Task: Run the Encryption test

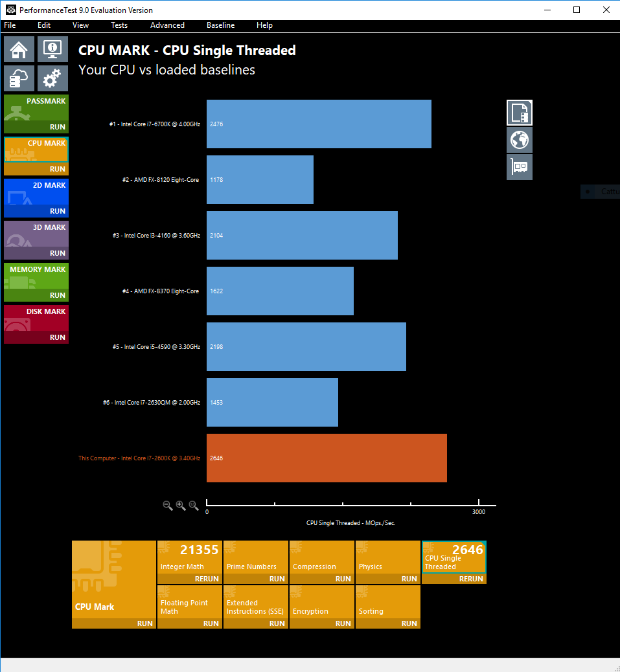Action: (321, 623)
